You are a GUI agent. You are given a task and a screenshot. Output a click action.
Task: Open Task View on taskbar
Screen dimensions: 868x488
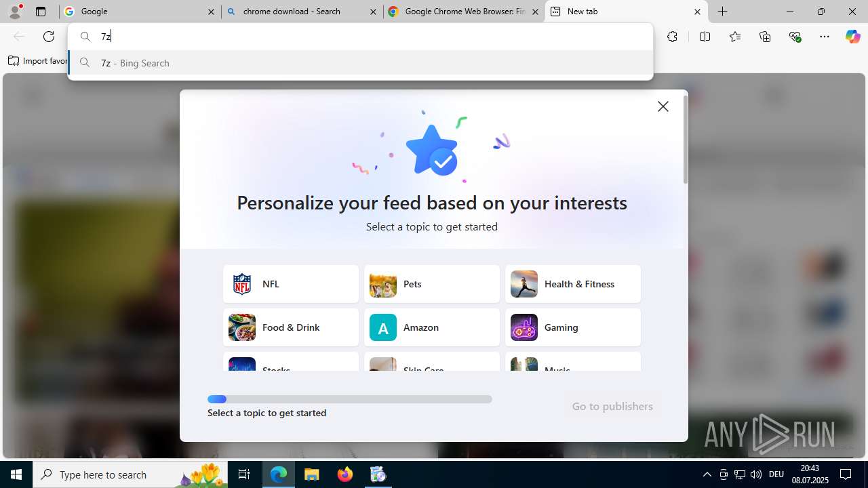245,474
